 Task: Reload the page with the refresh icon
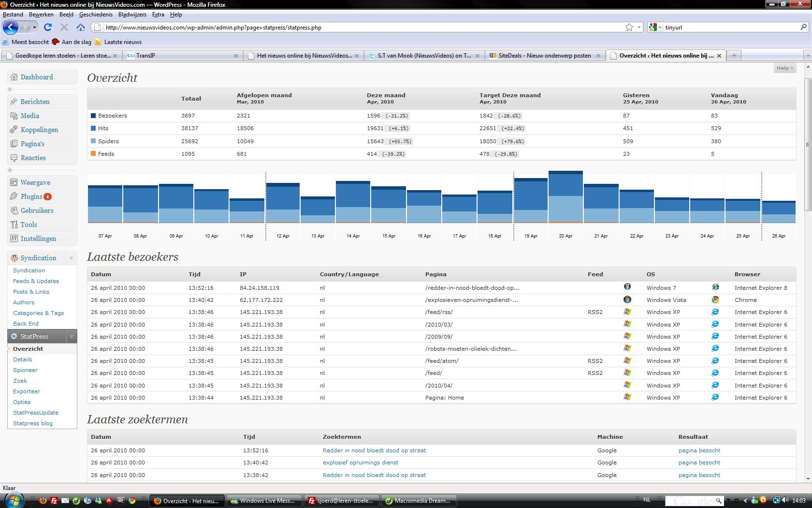(48, 28)
